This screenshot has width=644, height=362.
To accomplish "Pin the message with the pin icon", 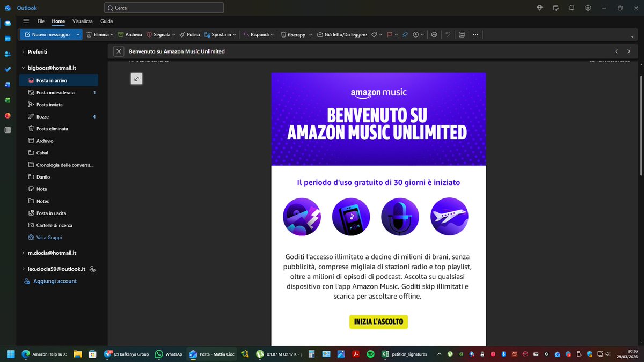I will tap(405, 34).
